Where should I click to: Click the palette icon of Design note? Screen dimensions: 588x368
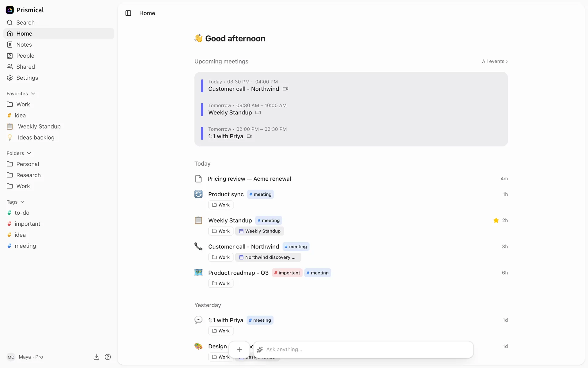pos(198,346)
